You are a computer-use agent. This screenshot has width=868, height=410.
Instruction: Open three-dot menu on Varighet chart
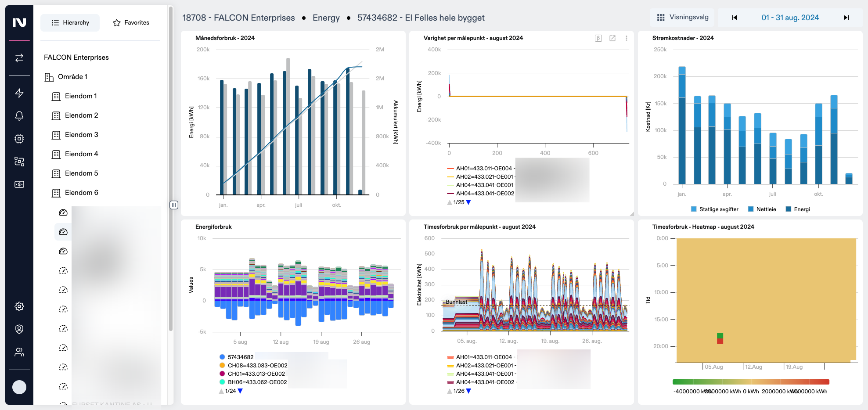click(627, 38)
